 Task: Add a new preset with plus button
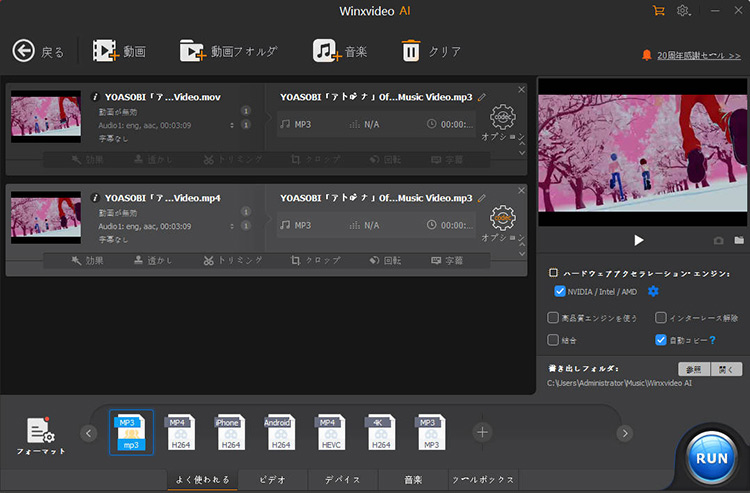click(x=482, y=432)
